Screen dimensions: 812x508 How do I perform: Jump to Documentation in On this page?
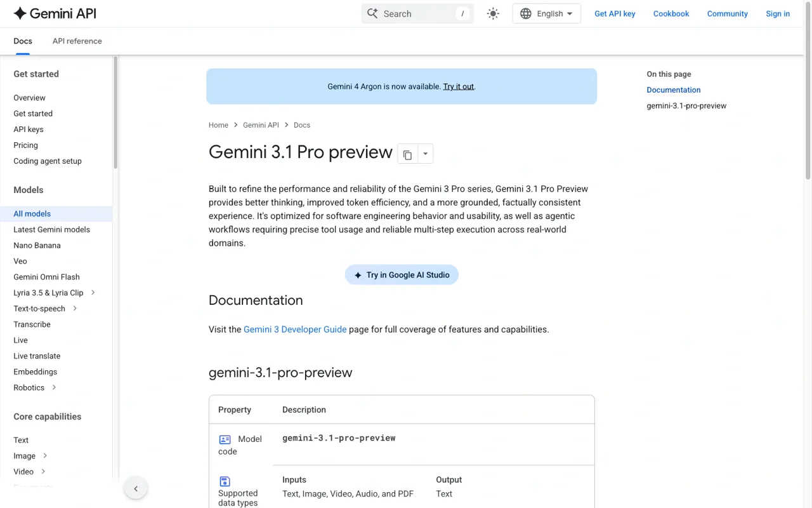tap(674, 90)
